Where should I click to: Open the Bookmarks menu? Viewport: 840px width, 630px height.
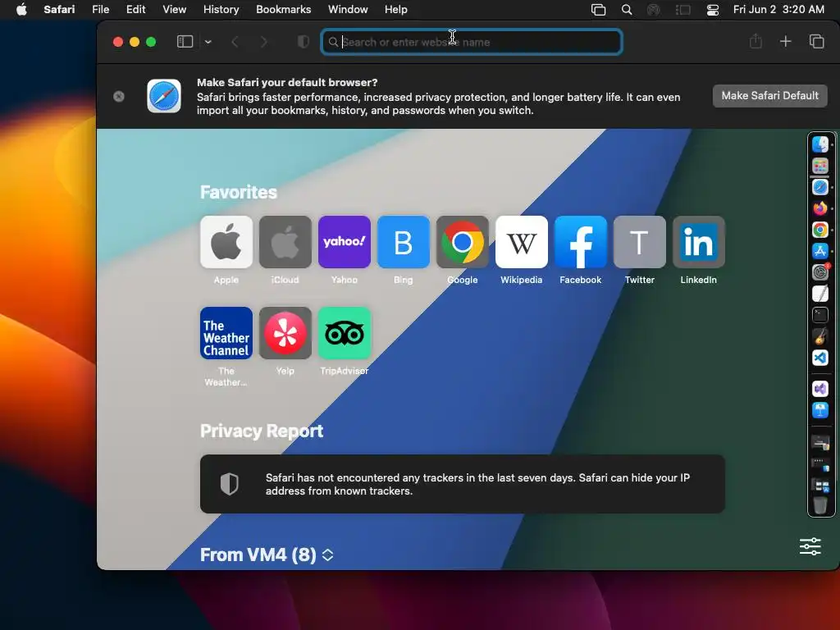(x=283, y=10)
